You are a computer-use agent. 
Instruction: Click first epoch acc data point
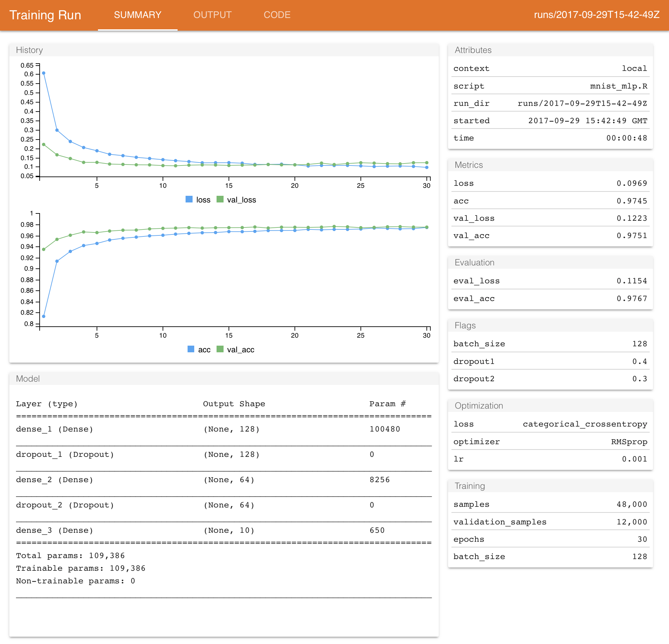point(44,316)
